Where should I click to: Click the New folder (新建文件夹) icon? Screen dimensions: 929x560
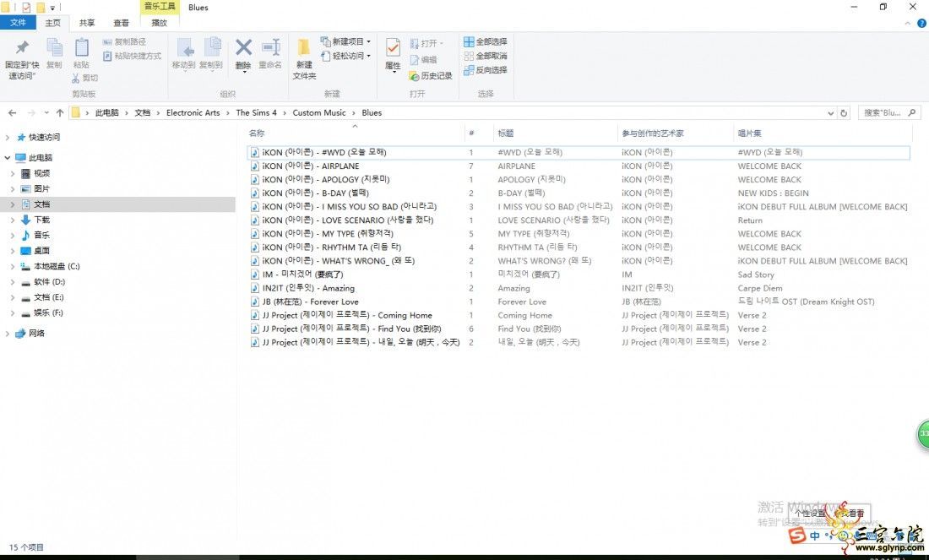pos(304,47)
